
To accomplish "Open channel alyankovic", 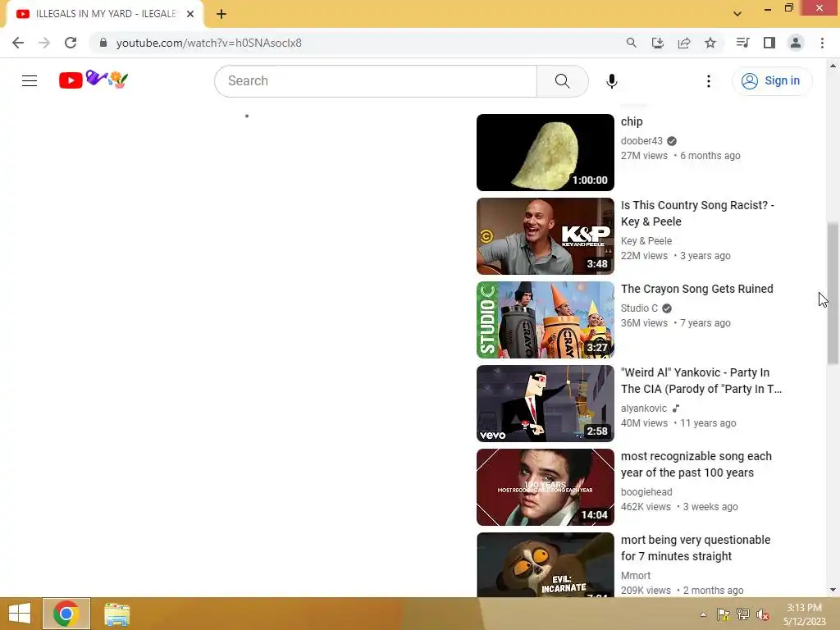I will coord(644,409).
